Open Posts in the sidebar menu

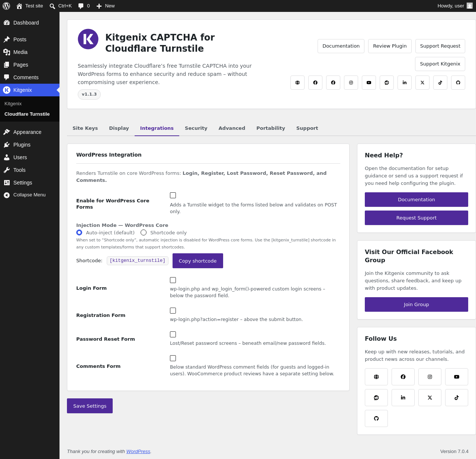(30, 39)
